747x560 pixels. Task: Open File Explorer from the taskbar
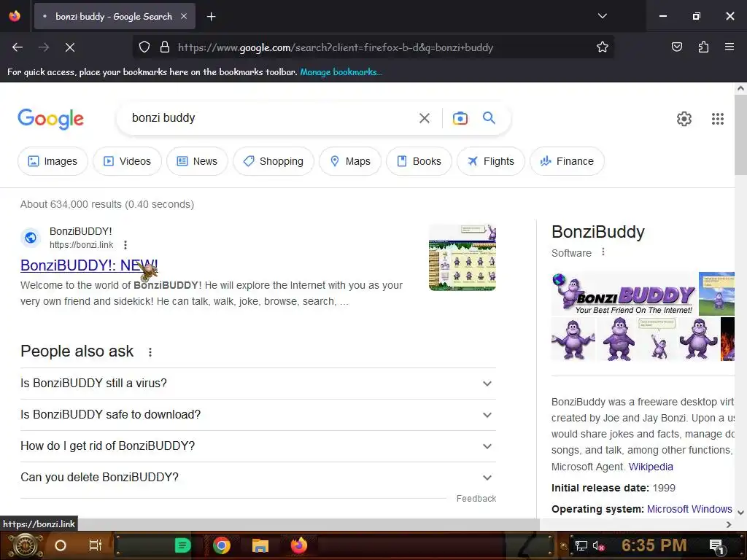pos(260,545)
